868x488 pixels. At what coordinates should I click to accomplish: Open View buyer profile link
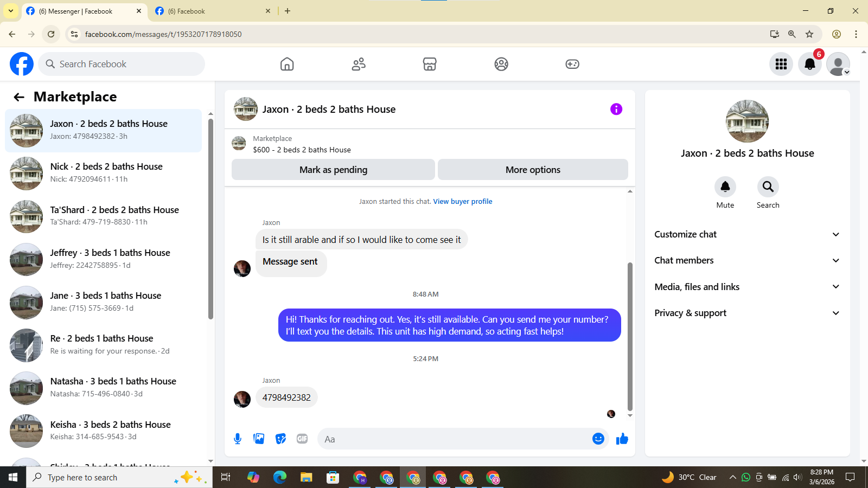[x=463, y=201]
